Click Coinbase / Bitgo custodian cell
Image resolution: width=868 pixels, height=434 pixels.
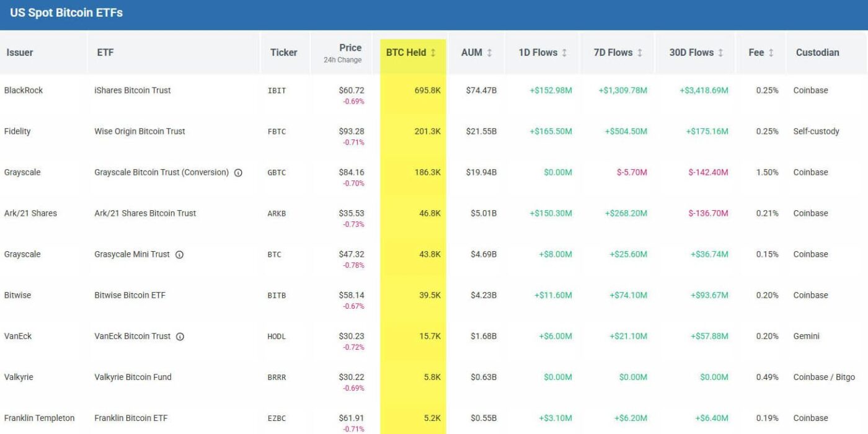pyautogui.click(x=824, y=377)
